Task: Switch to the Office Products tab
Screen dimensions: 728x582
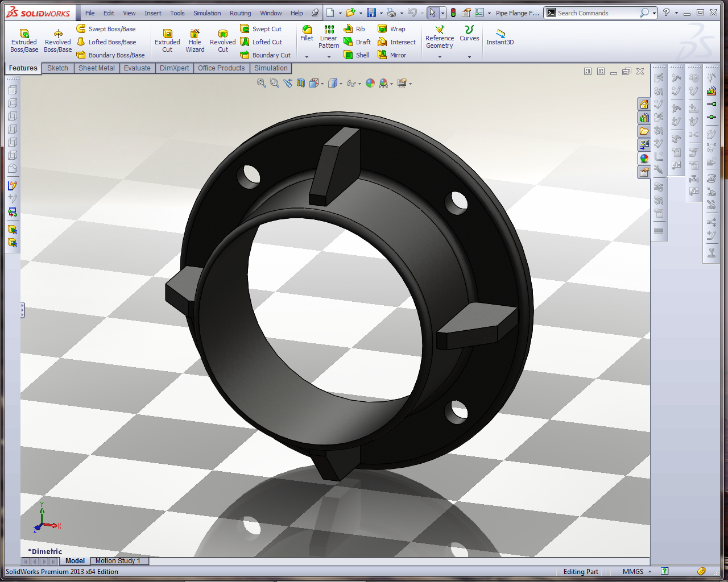Action: (x=221, y=68)
